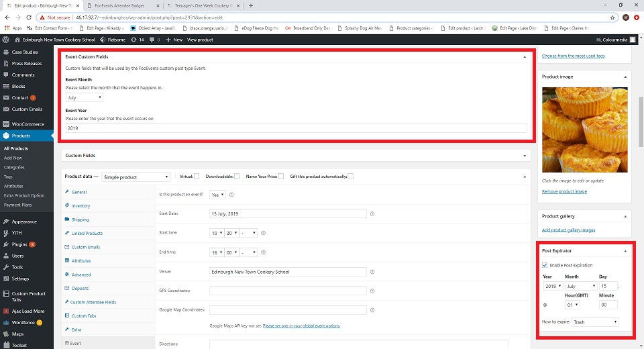Click the muffin product image thumbnail
Viewport: 644px width, 349px height.
(x=584, y=131)
